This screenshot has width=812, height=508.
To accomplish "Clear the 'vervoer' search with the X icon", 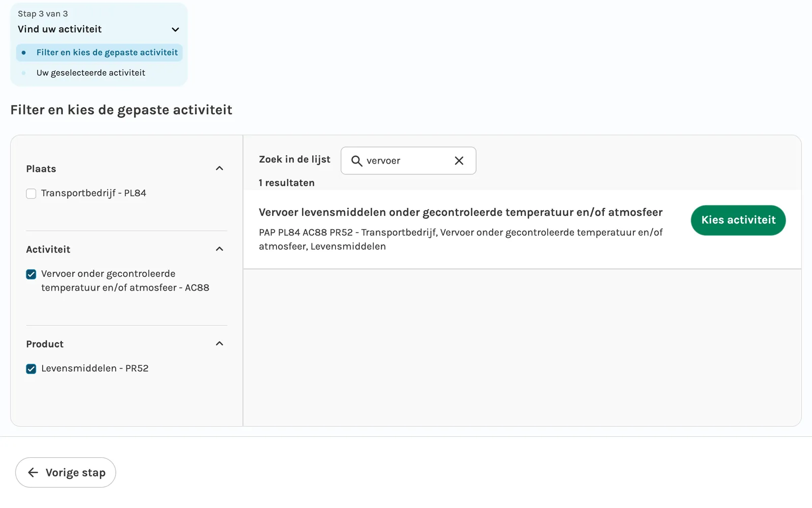I will [x=459, y=161].
